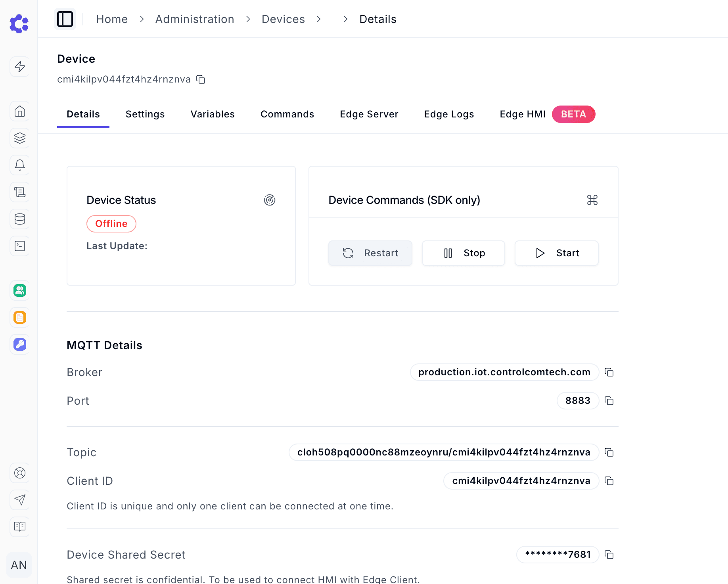728x584 pixels.
Task: Click the layers stack icon in sidebar
Action: point(19,138)
